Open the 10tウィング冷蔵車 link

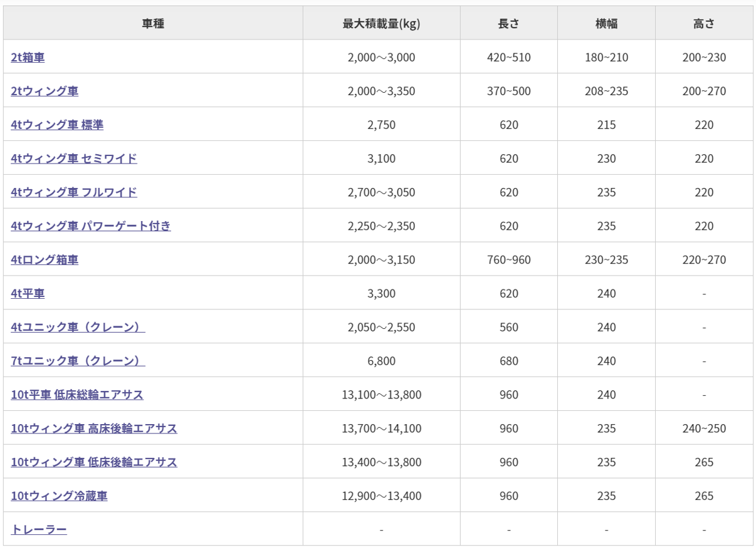(59, 496)
